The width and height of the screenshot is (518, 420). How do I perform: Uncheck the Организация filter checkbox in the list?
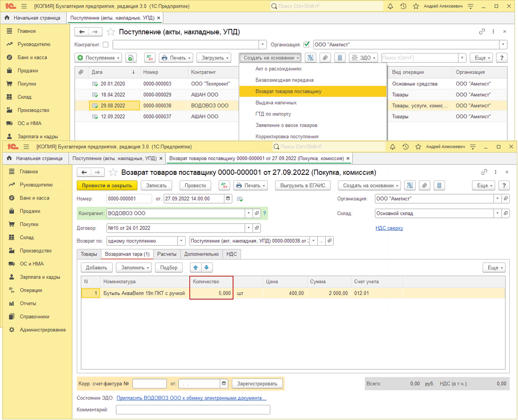pos(306,44)
